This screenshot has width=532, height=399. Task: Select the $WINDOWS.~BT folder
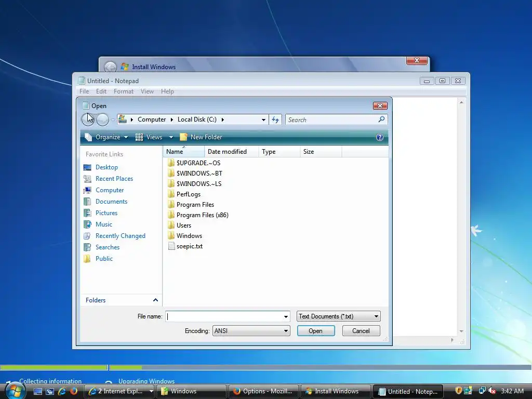195,174
